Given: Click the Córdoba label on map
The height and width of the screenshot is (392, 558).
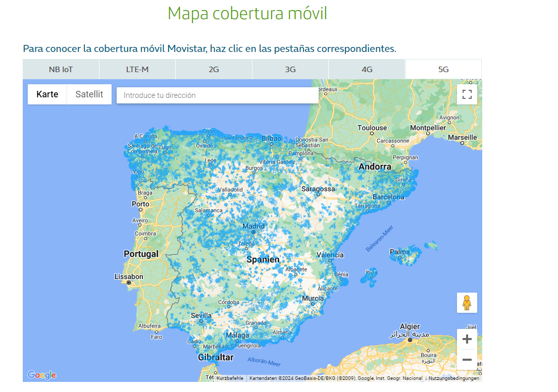Looking at the screenshot, I should click(228, 302).
